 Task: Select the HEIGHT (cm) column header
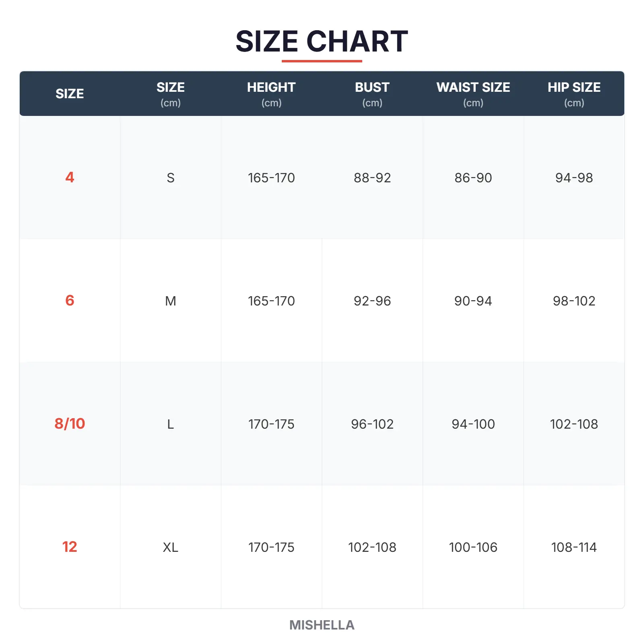(271, 93)
